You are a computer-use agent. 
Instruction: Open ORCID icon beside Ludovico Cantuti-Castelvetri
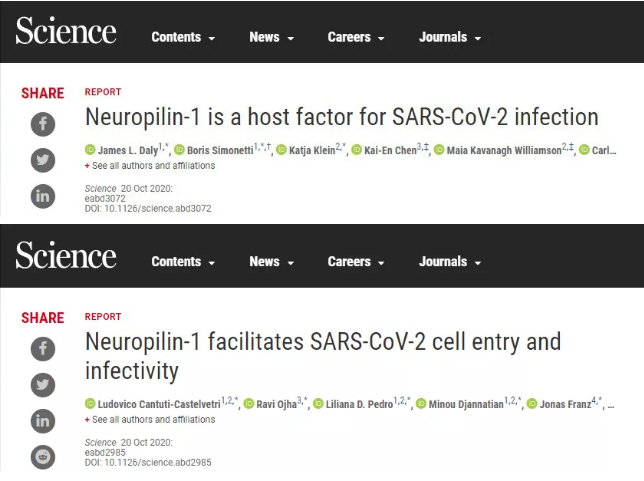pyautogui.click(x=90, y=404)
